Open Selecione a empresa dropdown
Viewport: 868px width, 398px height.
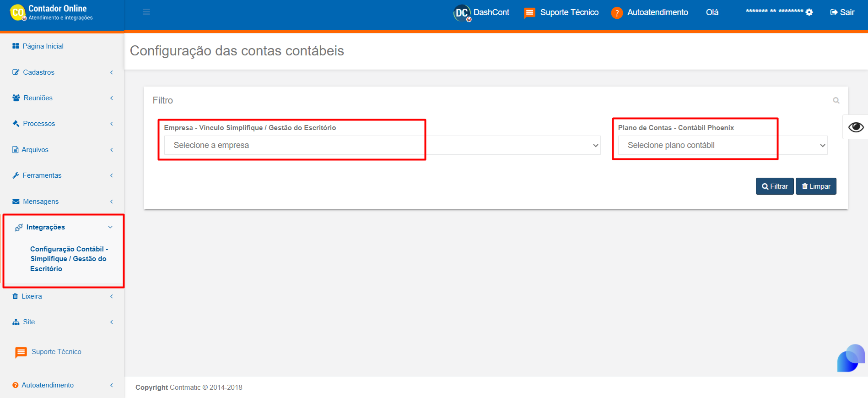(x=382, y=145)
